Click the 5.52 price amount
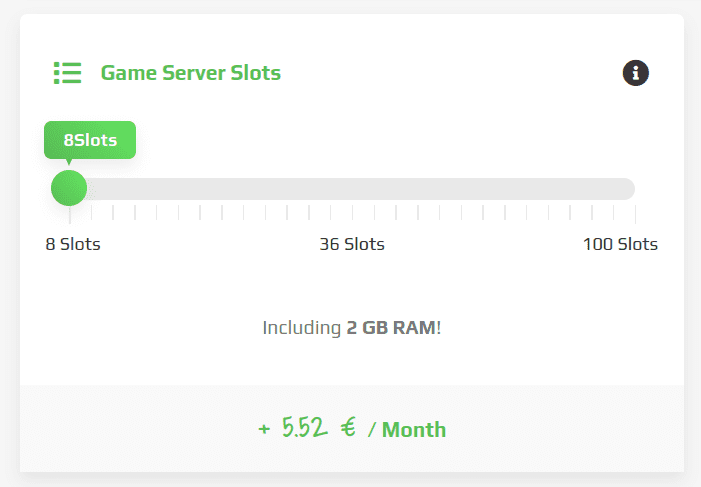 304,429
